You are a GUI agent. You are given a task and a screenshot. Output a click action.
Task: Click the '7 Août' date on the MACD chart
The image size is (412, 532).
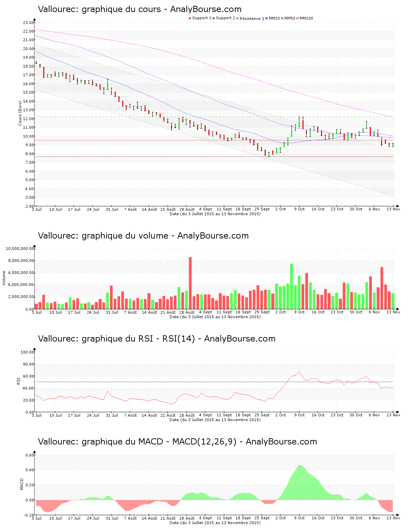pos(130,518)
